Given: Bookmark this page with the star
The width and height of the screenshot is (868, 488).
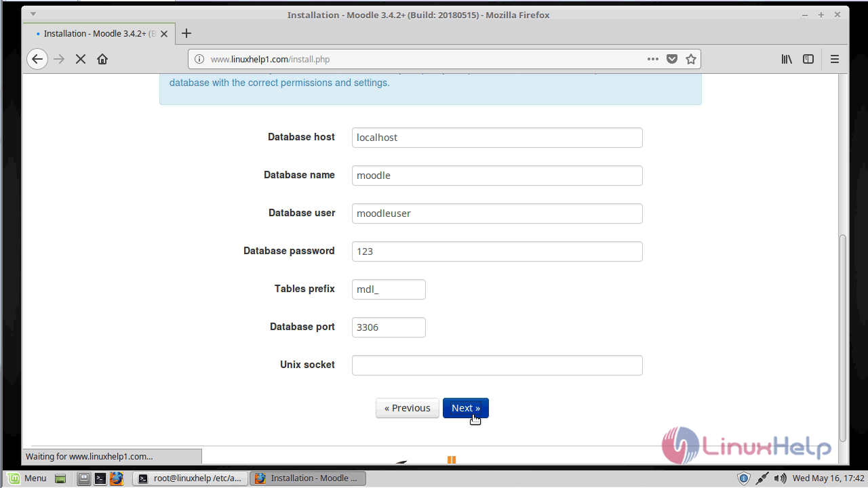Looking at the screenshot, I should (x=691, y=59).
